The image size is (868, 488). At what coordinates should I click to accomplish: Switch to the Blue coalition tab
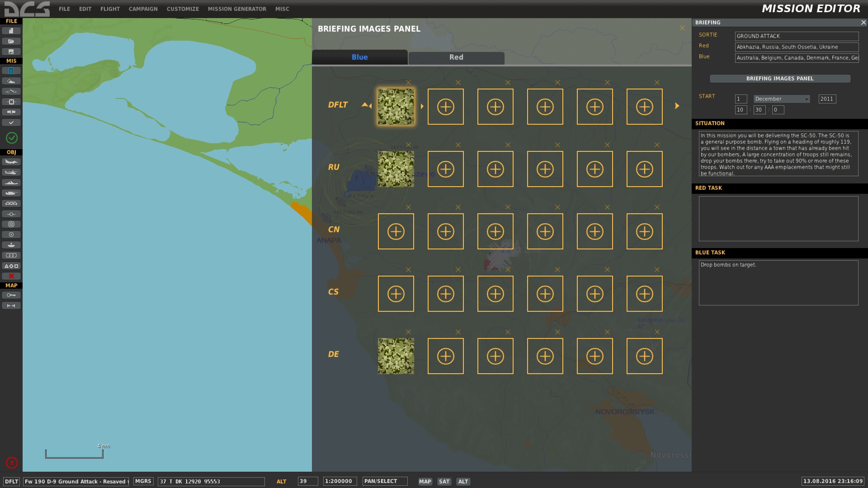[360, 57]
